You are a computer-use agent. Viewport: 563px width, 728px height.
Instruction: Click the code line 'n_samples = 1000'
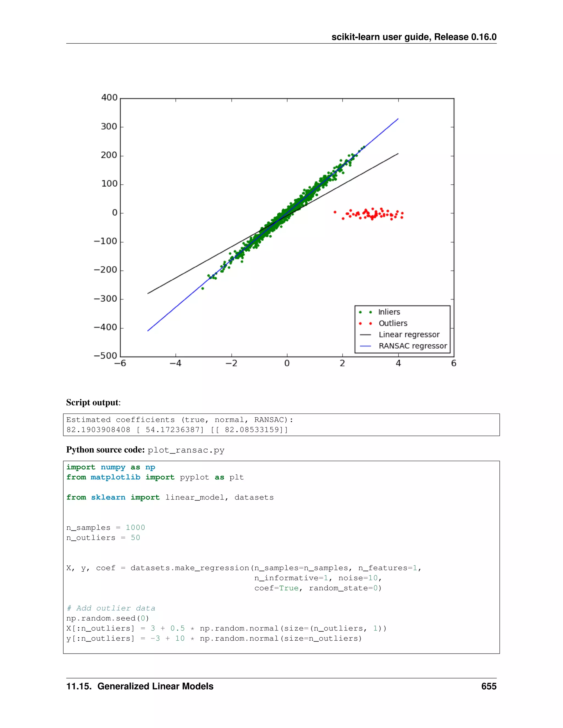[106, 528]
